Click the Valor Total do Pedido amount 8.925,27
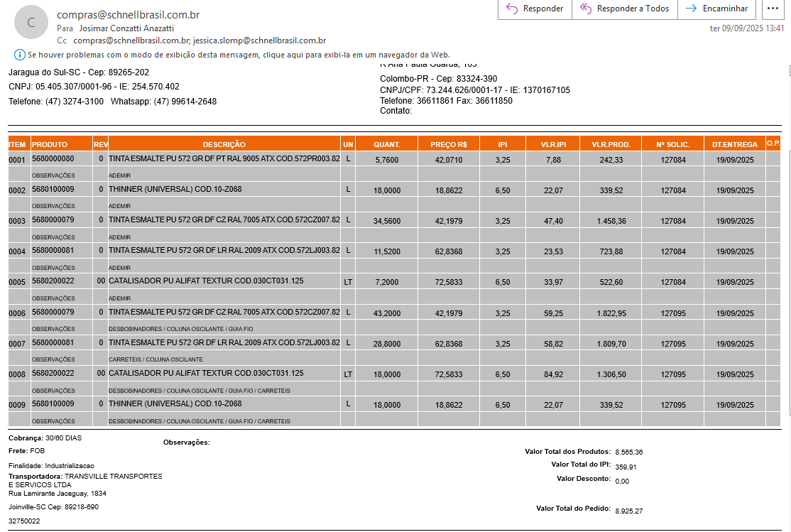Screen dimensions: 791x532 (629, 511)
